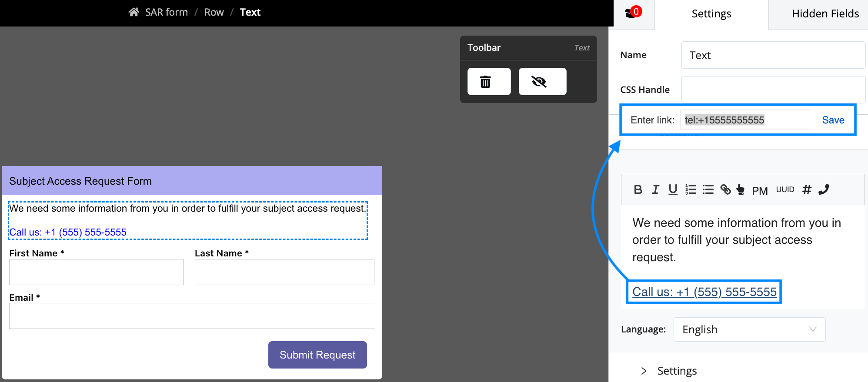Image resolution: width=868 pixels, height=382 pixels.
Task: Click the UUID toolbar button
Action: (x=785, y=189)
